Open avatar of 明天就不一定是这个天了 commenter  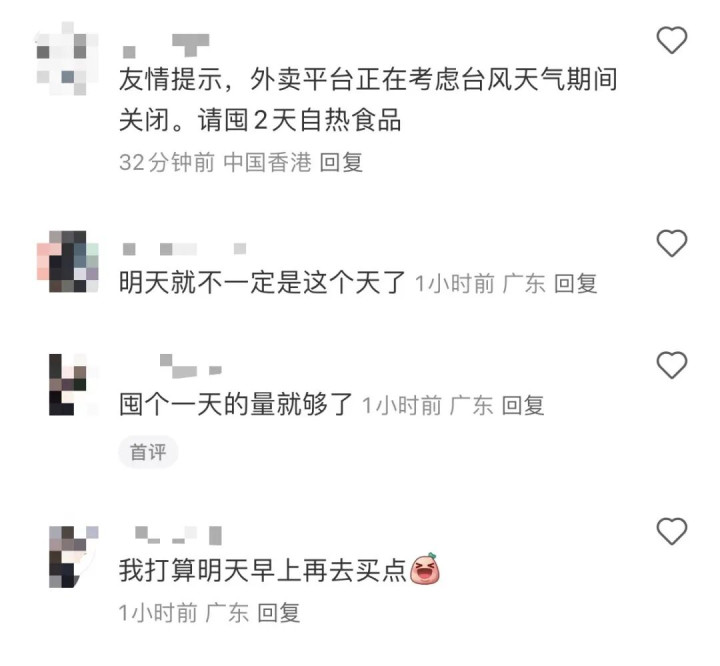tap(67, 261)
